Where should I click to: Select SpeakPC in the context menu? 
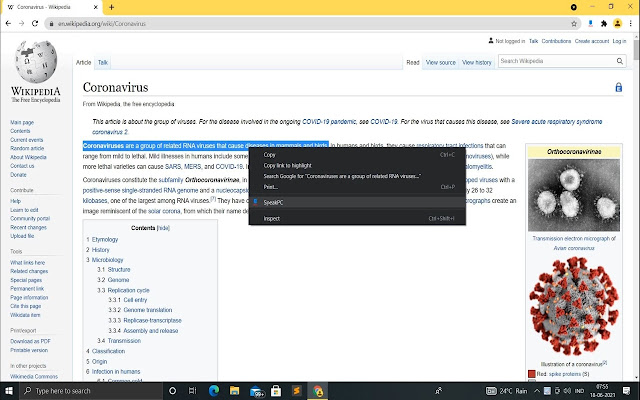[x=357, y=202]
